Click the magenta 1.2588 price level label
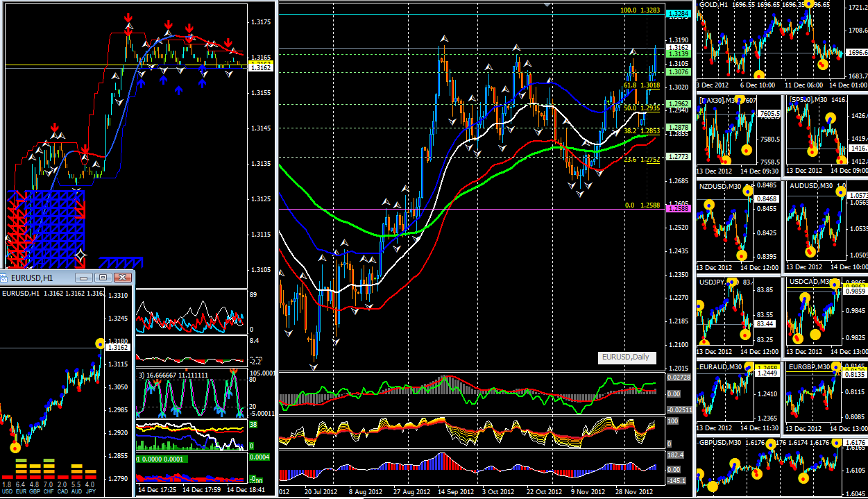This screenshot has width=868, height=499. [676, 208]
